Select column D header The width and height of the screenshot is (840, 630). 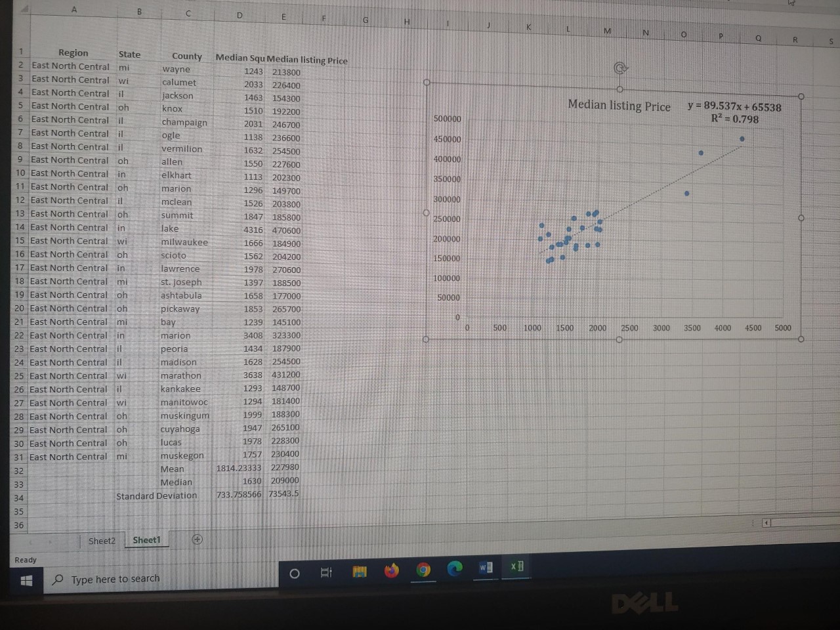pos(240,15)
